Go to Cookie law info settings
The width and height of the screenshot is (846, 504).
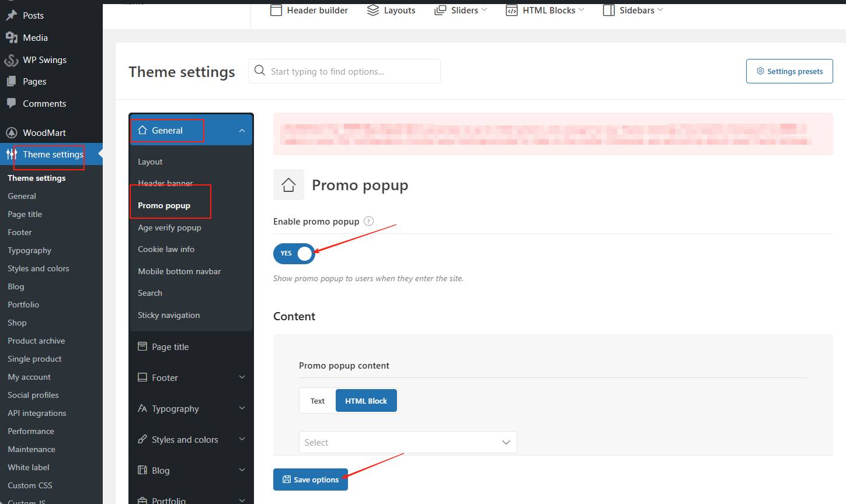click(x=166, y=249)
